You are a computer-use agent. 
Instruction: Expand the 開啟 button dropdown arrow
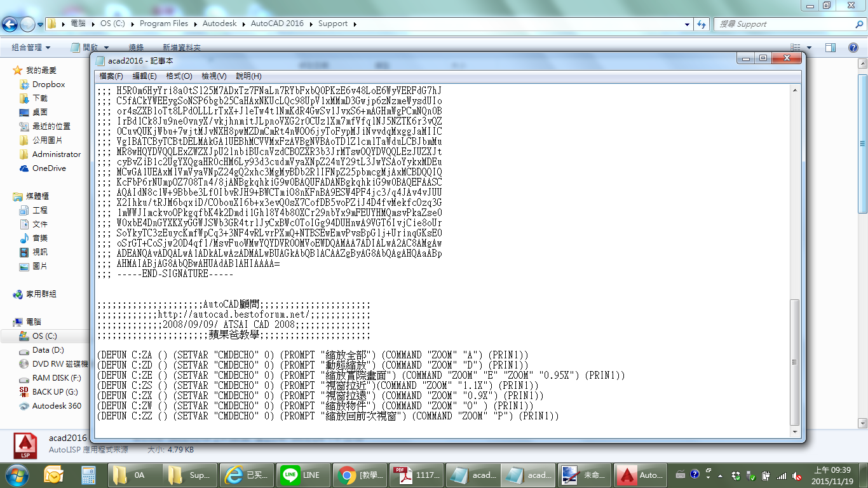(x=106, y=48)
